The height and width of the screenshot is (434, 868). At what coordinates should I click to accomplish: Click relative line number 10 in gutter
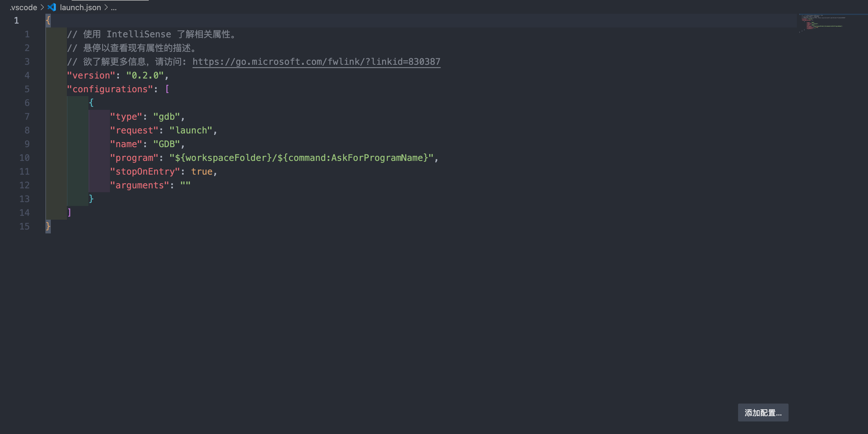(x=24, y=158)
